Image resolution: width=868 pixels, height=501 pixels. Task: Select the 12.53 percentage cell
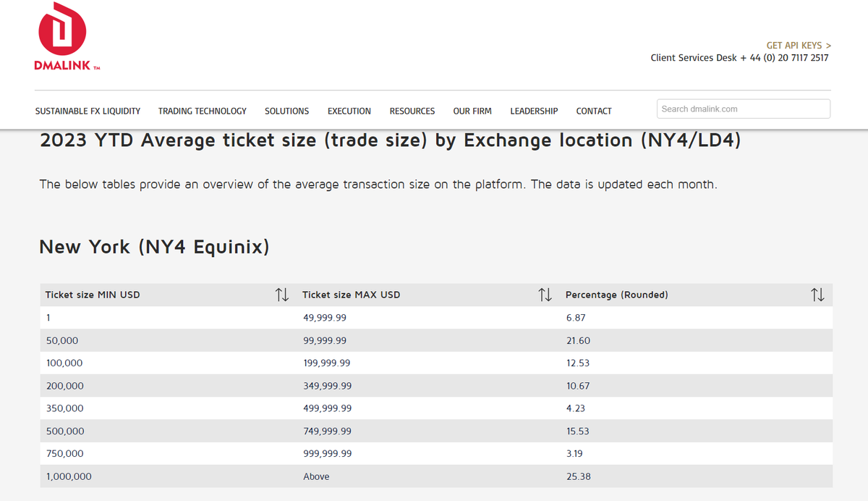tap(697, 363)
